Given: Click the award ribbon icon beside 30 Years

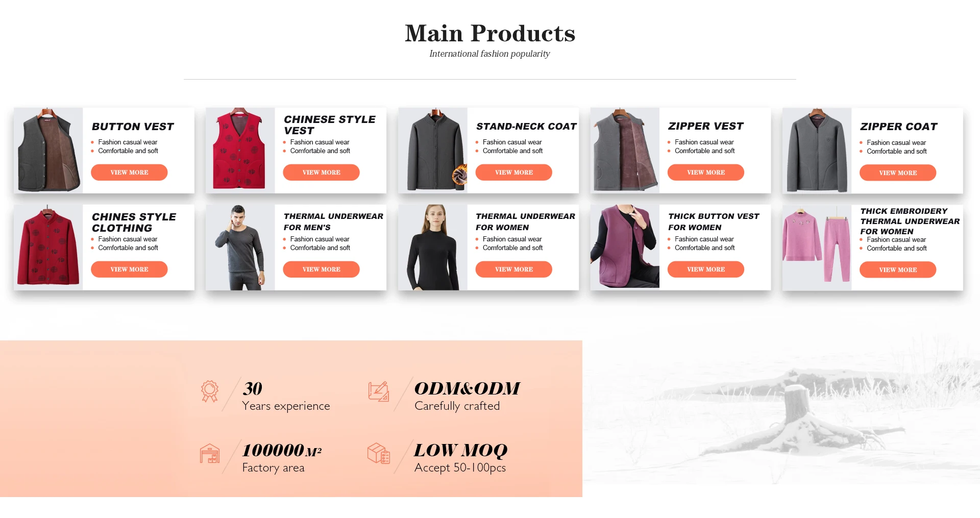Looking at the screenshot, I should tap(209, 391).
